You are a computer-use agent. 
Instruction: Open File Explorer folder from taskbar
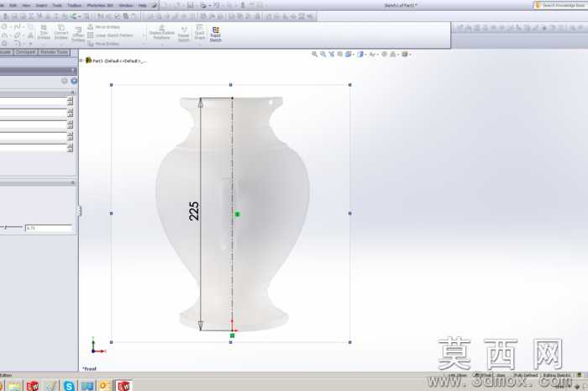click(14, 385)
